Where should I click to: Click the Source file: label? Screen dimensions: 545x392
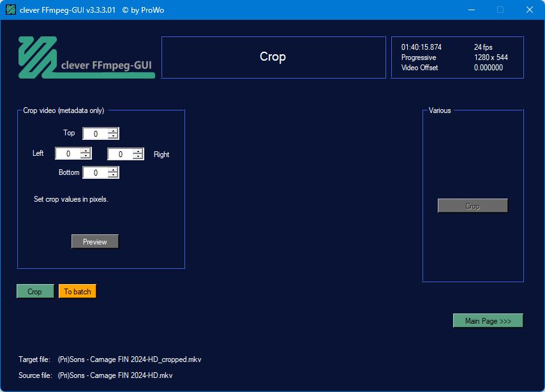click(x=35, y=375)
